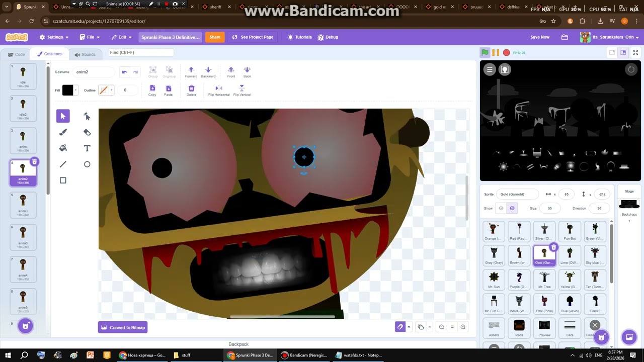Select the Eraser tool
Viewport: 644px width, 362px height.
87,132
